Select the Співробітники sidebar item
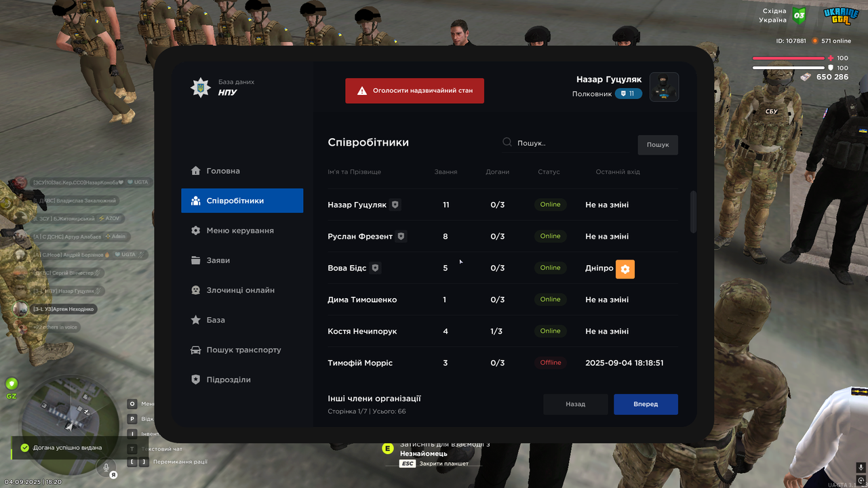 tap(242, 201)
